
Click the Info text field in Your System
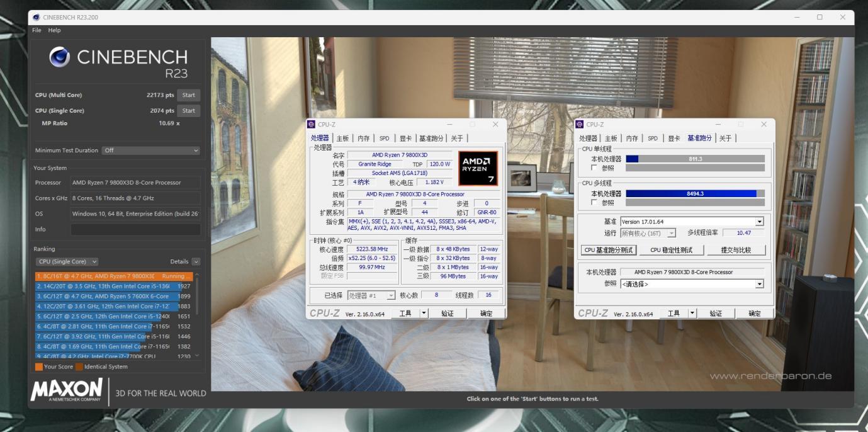click(x=135, y=229)
